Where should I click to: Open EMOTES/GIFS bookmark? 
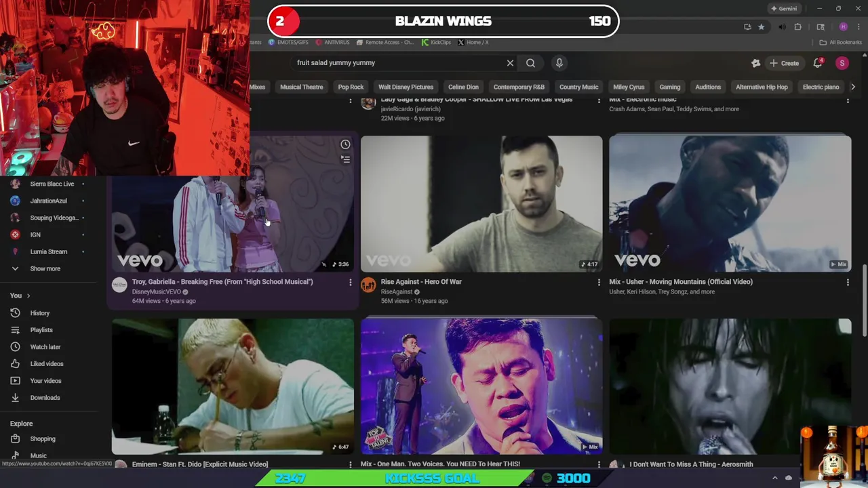(x=288, y=42)
